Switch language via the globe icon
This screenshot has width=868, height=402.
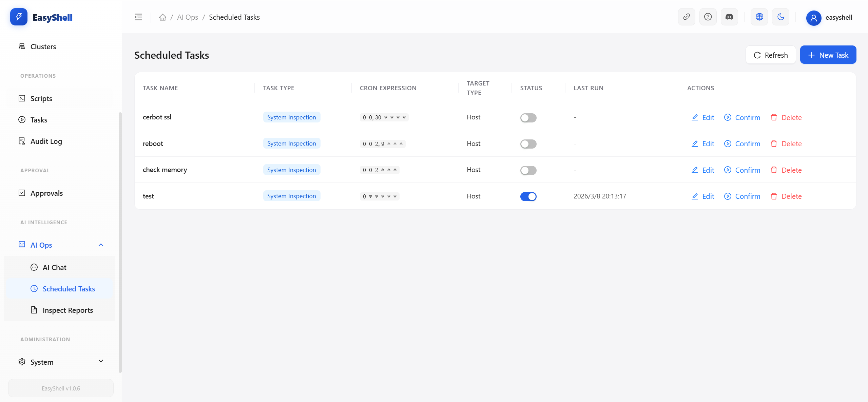pos(759,17)
